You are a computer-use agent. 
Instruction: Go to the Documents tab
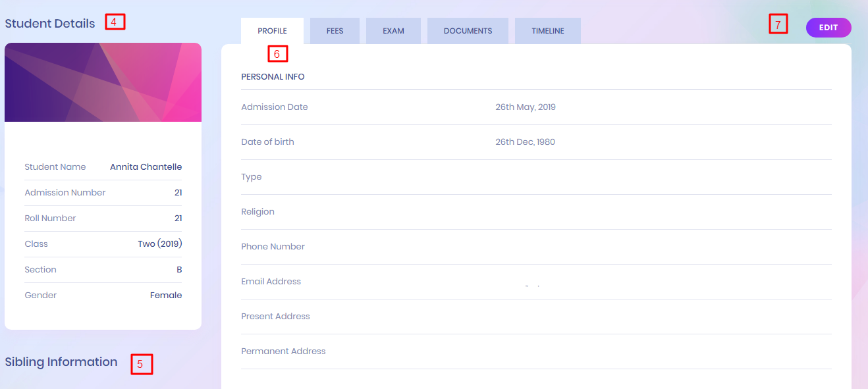click(x=468, y=31)
